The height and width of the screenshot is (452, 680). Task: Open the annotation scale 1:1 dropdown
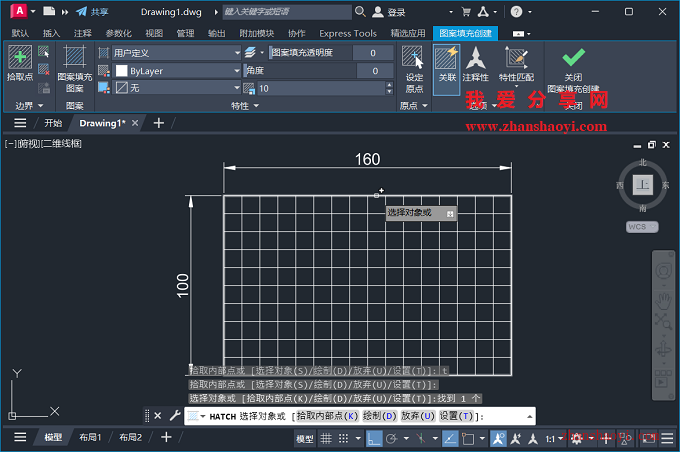[554, 439]
